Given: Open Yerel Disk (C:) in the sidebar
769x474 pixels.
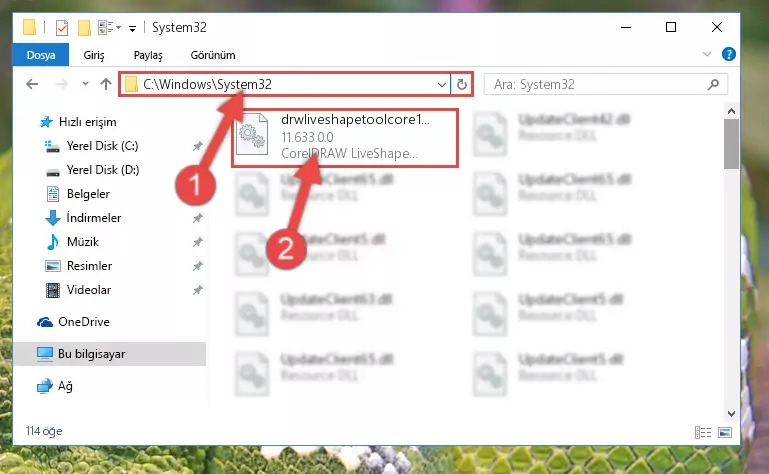Looking at the screenshot, I should [102, 146].
